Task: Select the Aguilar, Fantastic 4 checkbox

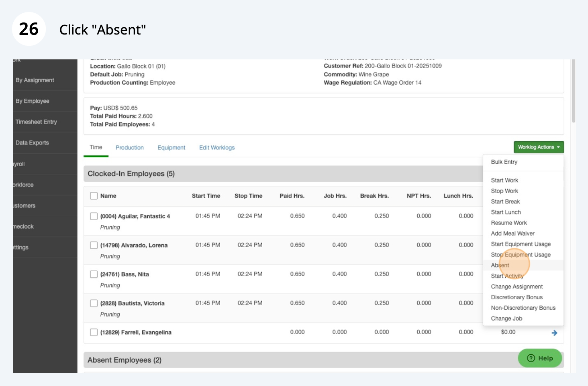Action: pos(94,216)
